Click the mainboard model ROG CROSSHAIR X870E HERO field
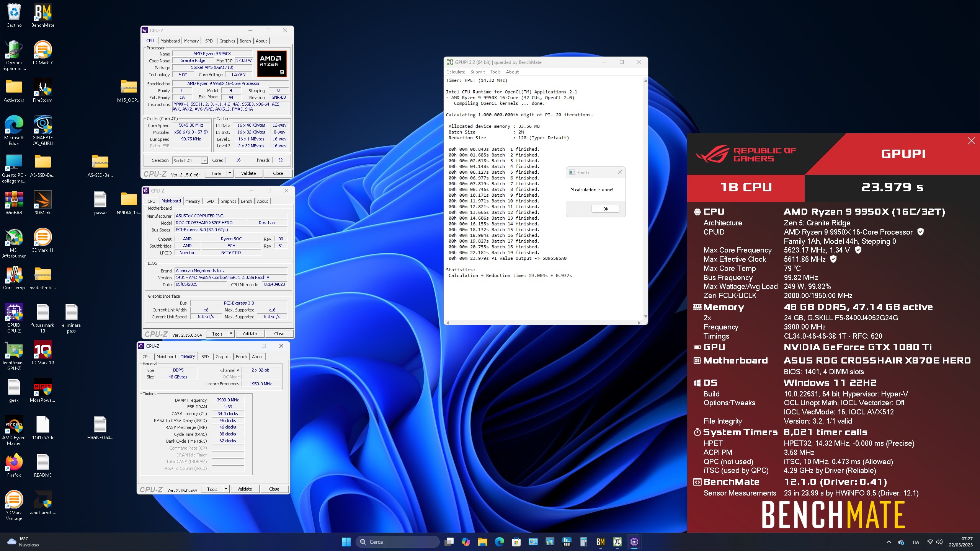 point(210,223)
